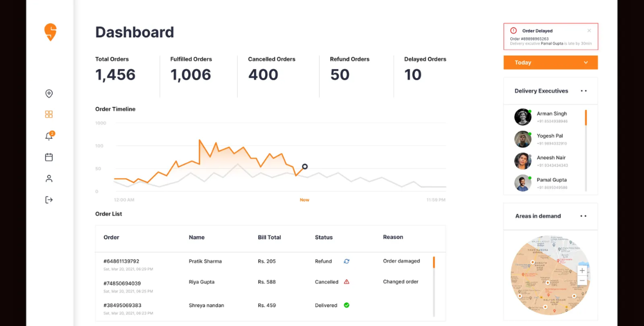The image size is (644, 326).
Task: Click the Fulfilled Orders value 1,006
Action: click(x=191, y=75)
